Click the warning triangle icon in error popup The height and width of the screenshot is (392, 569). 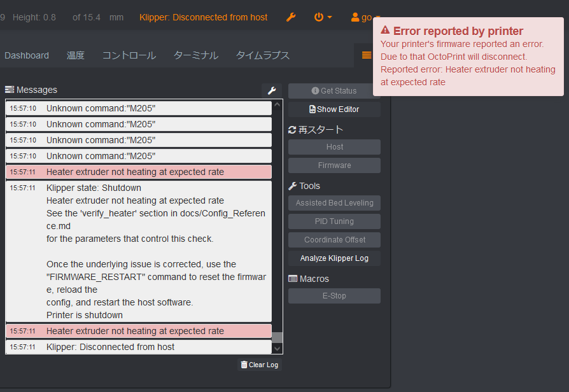coord(385,30)
